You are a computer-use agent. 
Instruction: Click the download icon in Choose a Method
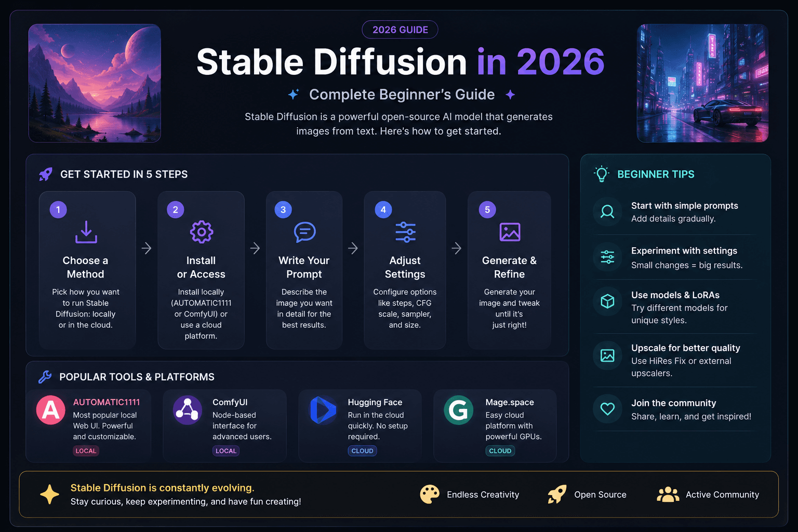[86, 232]
